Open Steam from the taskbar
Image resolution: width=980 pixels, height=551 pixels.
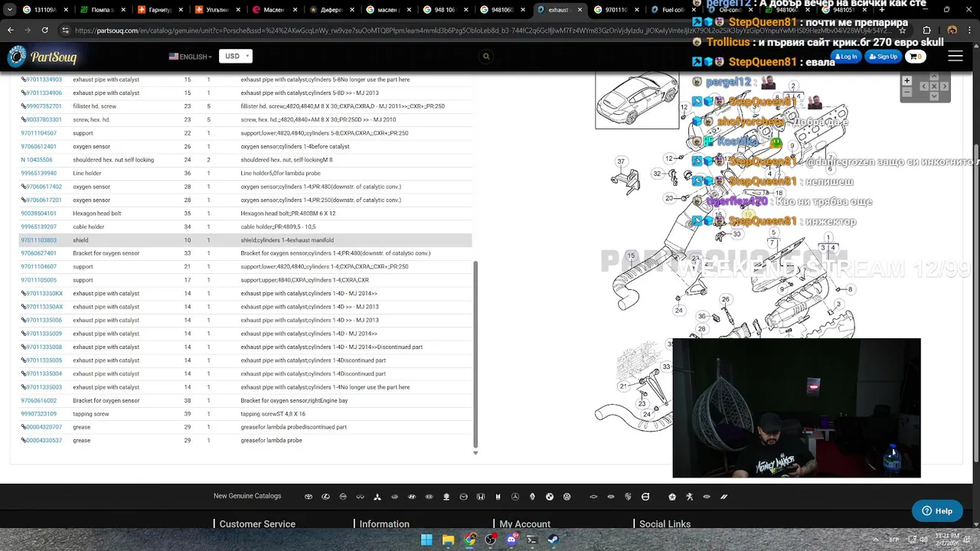click(553, 540)
